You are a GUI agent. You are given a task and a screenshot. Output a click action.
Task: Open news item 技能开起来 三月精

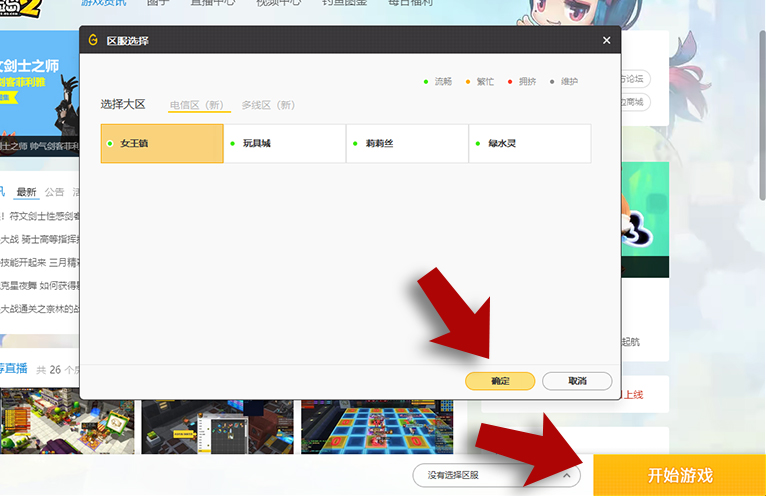(x=40, y=262)
